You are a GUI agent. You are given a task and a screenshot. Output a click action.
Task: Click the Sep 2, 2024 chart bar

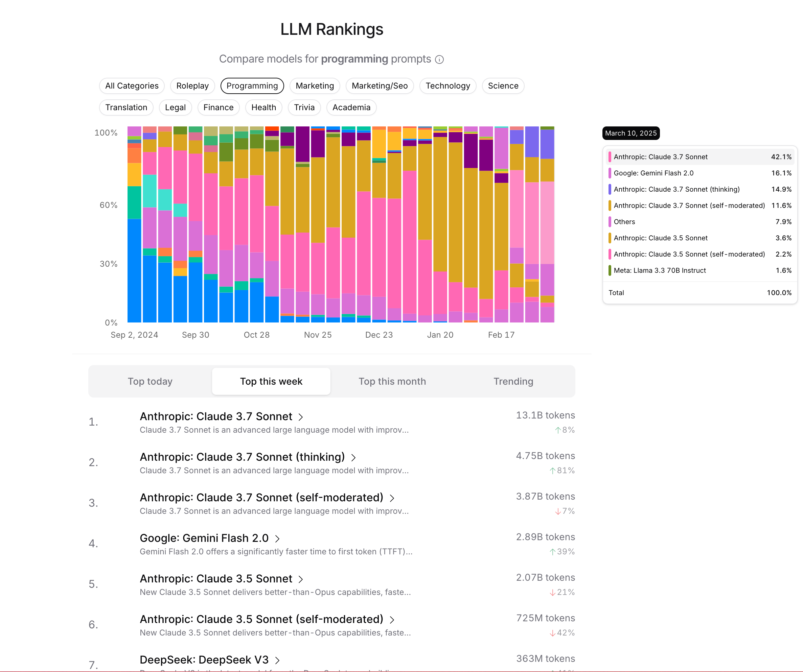tap(134, 225)
